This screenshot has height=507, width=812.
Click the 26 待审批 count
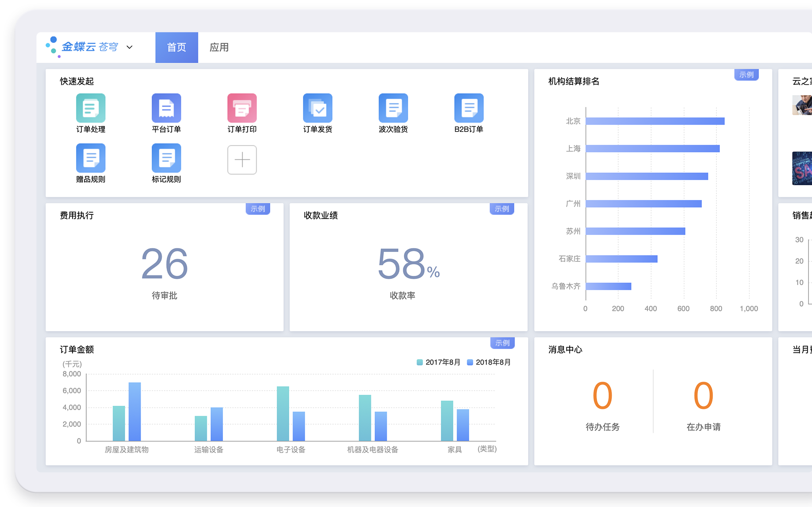[x=165, y=264]
